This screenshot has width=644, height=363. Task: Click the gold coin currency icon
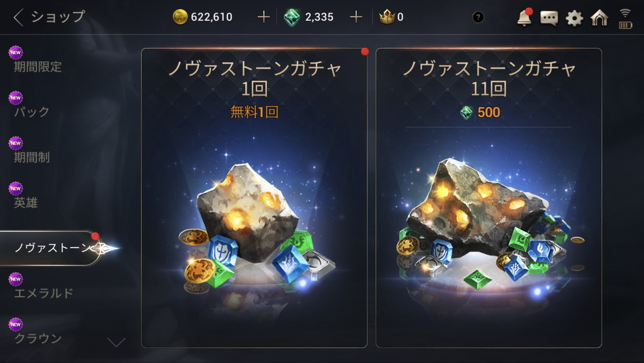(180, 17)
